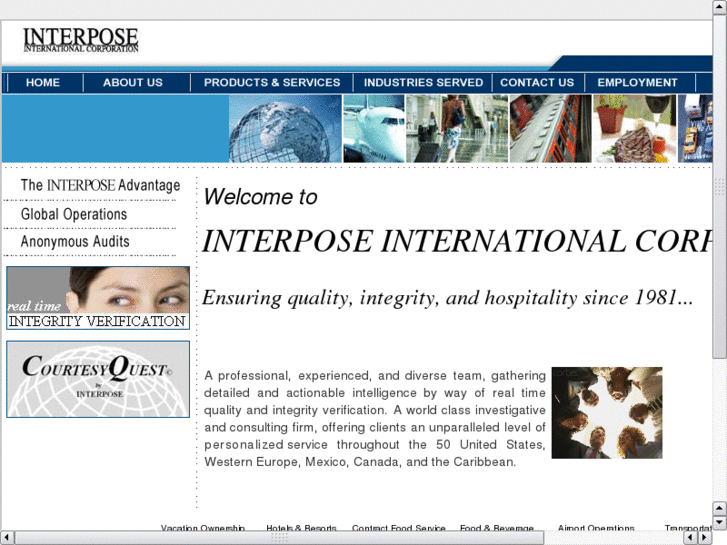Open the CourtesyQuest by Interpose banner
The width and height of the screenshot is (727, 545).
[98, 379]
